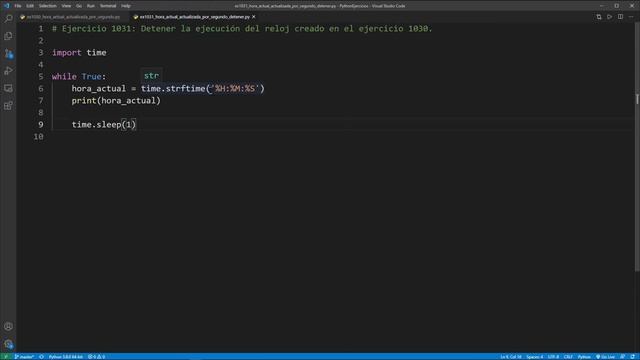Open editor More Actions ellipsis menu
This screenshot has width=640, height=360.
point(631,17)
